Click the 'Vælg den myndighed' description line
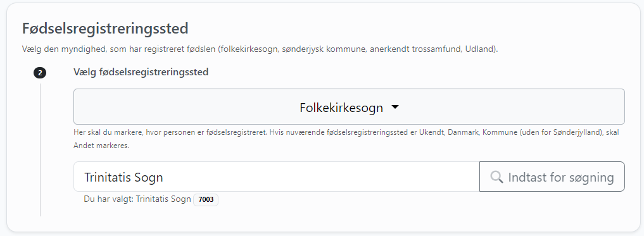 point(260,49)
